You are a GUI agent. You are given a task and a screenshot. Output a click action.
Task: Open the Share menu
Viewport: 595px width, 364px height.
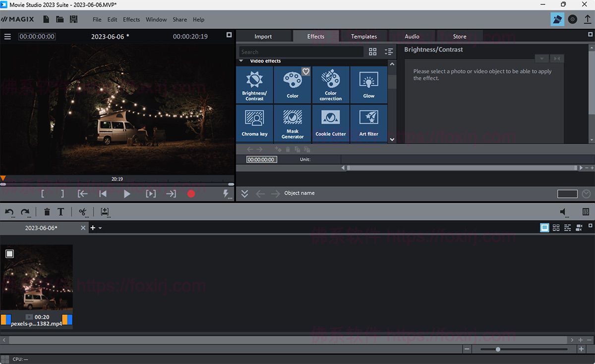pyautogui.click(x=179, y=19)
